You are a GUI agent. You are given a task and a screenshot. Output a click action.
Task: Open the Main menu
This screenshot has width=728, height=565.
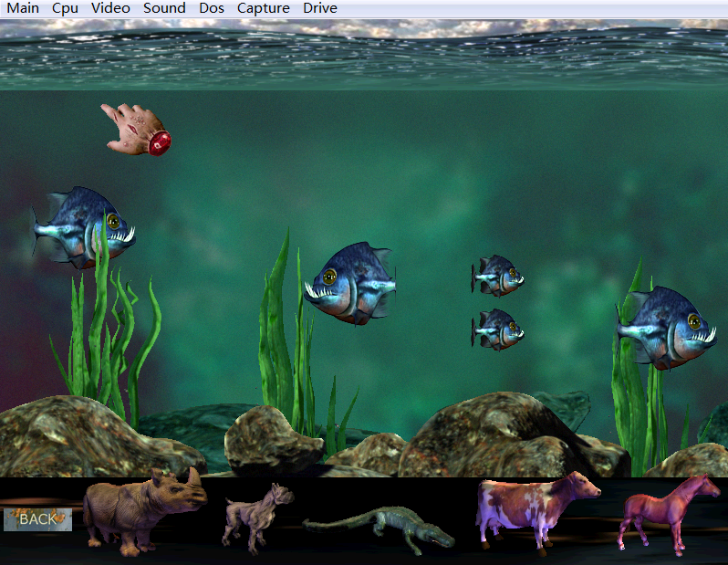coord(22,8)
